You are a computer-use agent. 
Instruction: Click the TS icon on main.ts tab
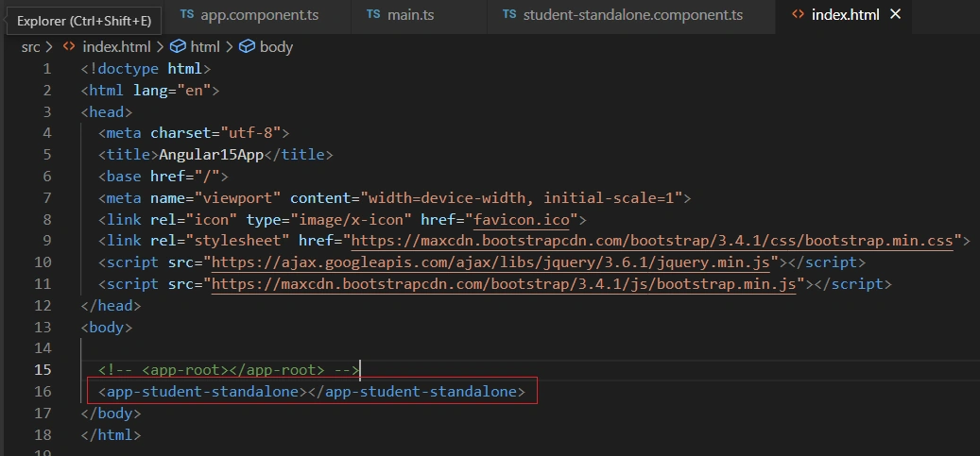click(x=373, y=14)
